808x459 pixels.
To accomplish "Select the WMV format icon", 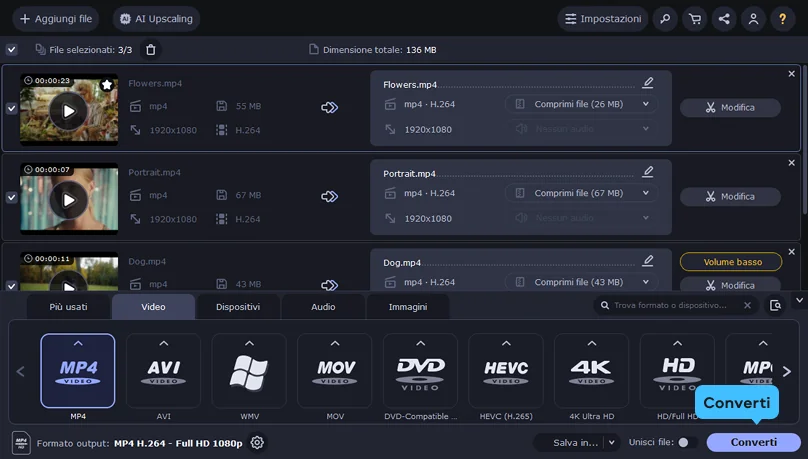I will coord(249,371).
